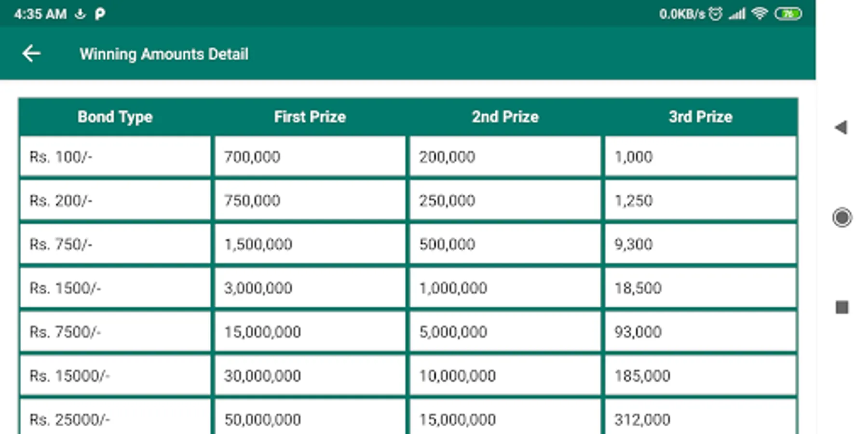Image resolution: width=868 pixels, height=434 pixels.
Task: Select the 3rd Prize column header
Action: (x=700, y=117)
